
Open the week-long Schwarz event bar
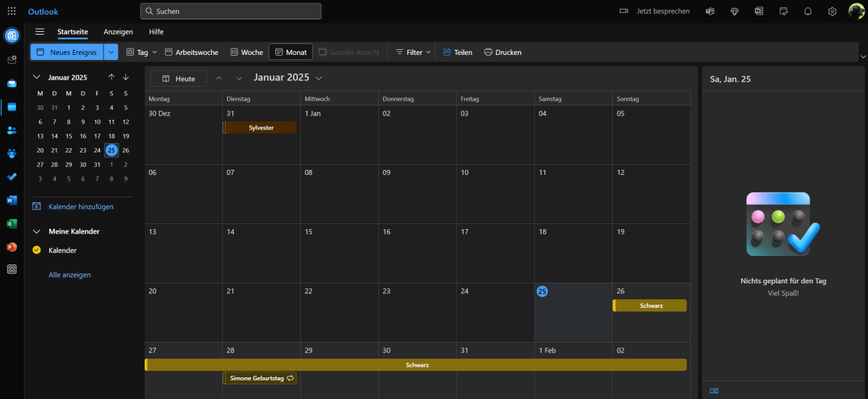[x=416, y=365]
